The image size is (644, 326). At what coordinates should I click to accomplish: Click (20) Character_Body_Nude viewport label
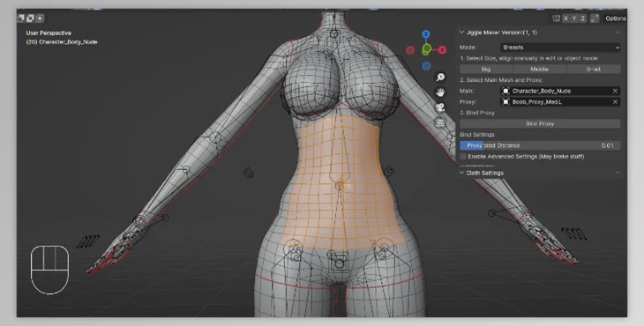62,41
